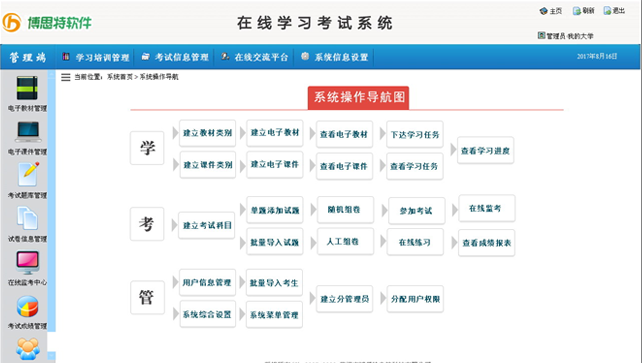Click 在线练习 button
The height and width of the screenshot is (363, 642).
coord(415,242)
